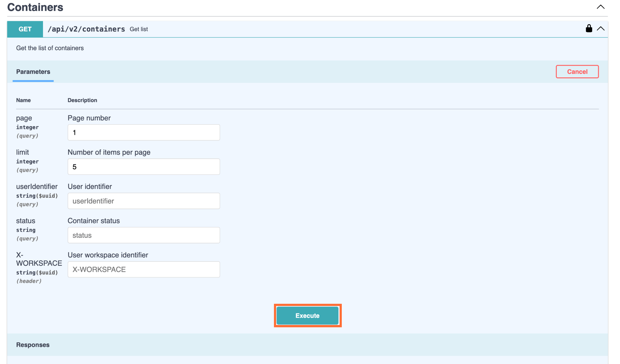
Task: Click the 'Description' column header
Action: [82, 100]
